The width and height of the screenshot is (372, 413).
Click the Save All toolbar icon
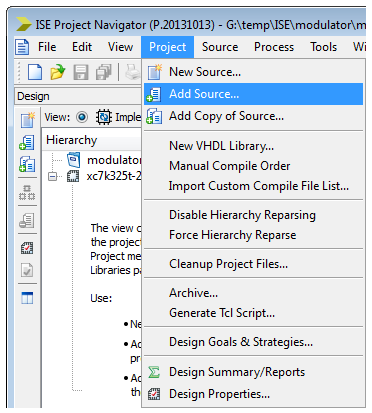(104, 72)
